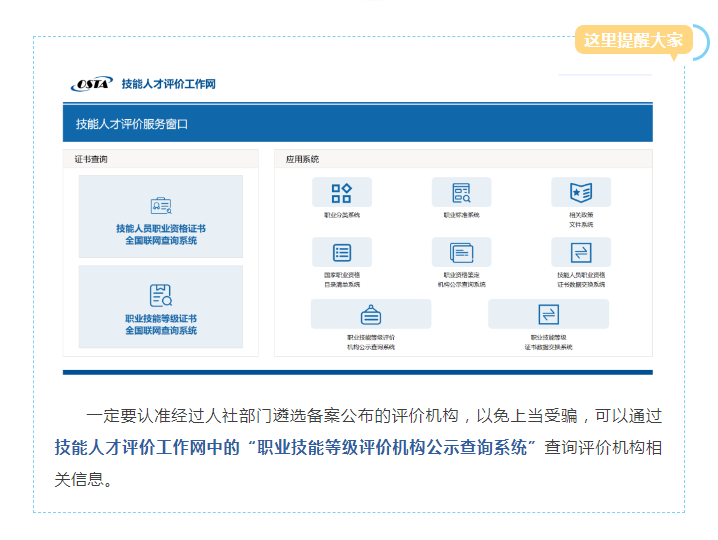Image resolution: width=718 pixels, height=540 pixels.
Task: Click the OSTA logo
Action: (x=90, y=84)
